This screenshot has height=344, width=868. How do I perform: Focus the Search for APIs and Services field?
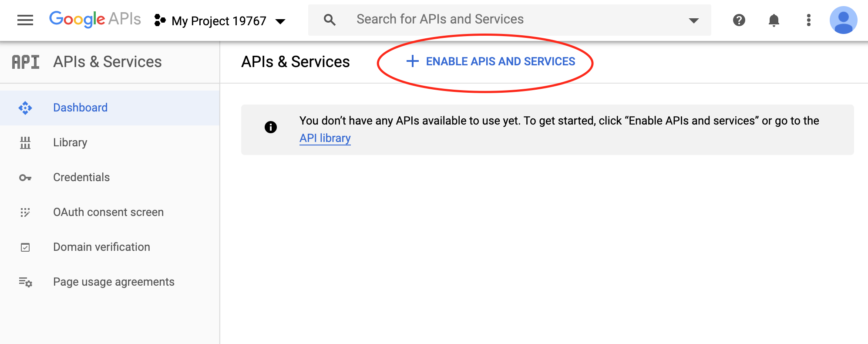click(509, 20)
